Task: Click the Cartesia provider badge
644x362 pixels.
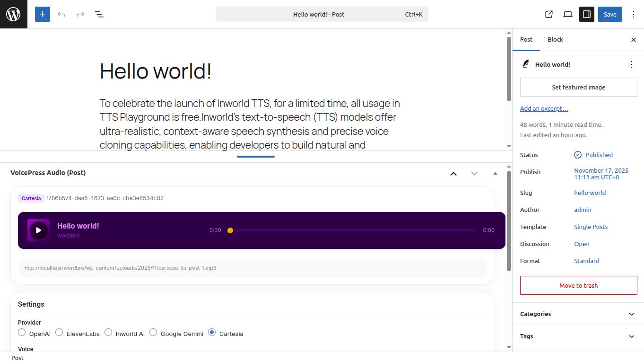Action: click(31, 198)
